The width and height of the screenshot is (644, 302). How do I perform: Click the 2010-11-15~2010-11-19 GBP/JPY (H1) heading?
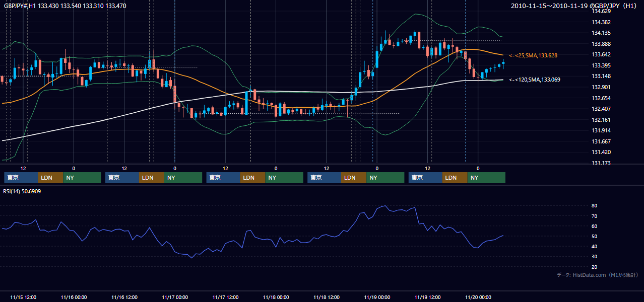pyautogui.click(x=575, y=6)
